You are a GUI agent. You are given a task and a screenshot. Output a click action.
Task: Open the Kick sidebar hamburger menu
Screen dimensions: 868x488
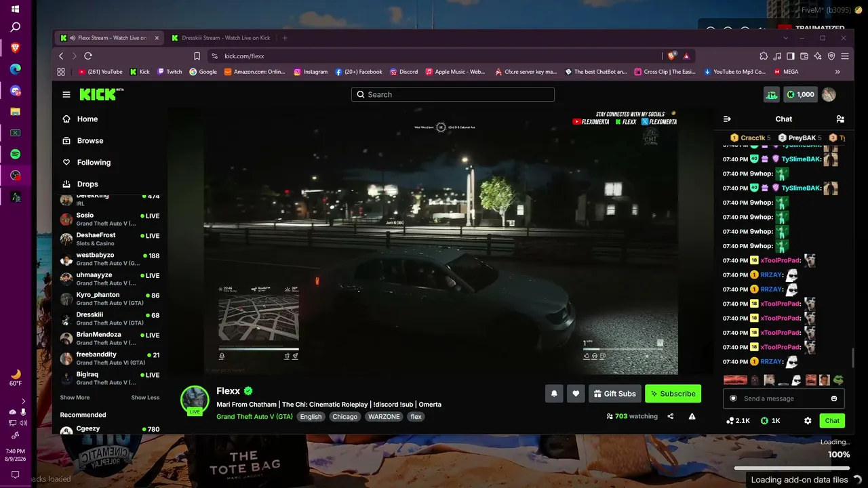point(66,95)
